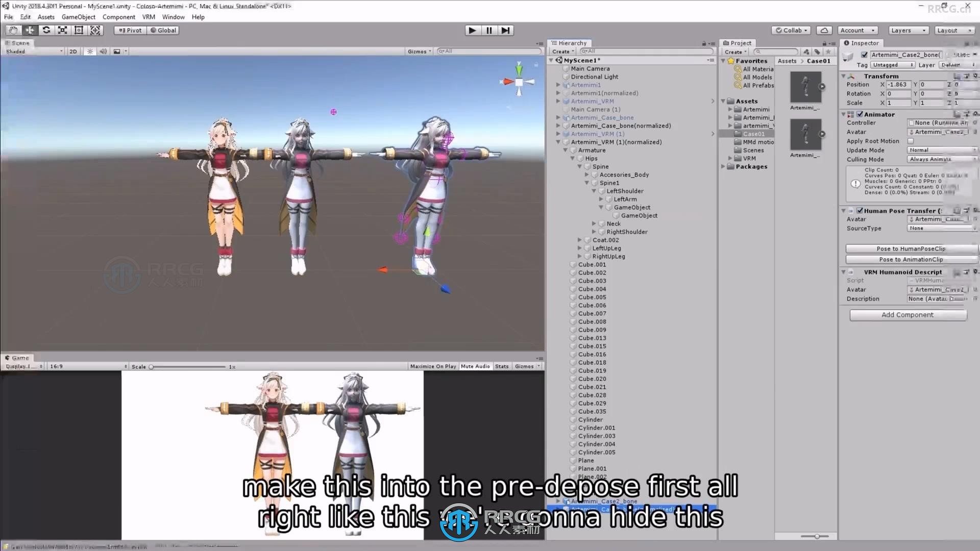Select the Rect transform tool
Viewport: 980px width, 551px height.
[x=79, y=30]
